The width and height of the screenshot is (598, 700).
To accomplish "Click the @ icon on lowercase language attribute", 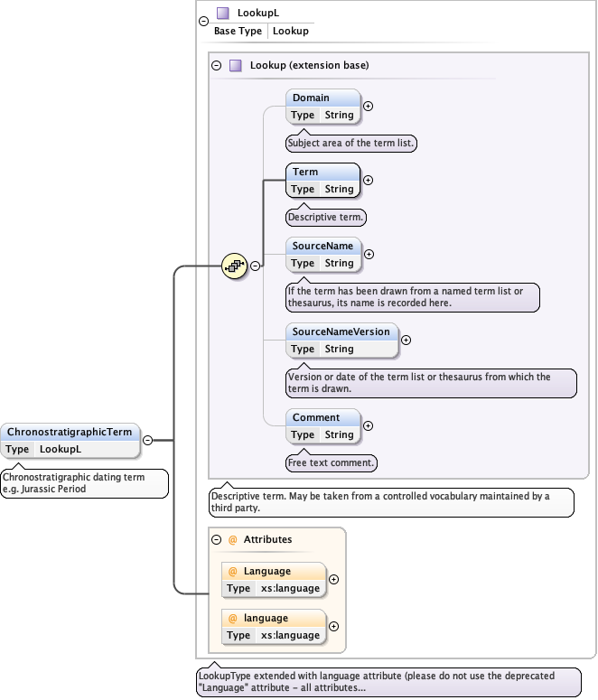I will (x=232, y=618).
